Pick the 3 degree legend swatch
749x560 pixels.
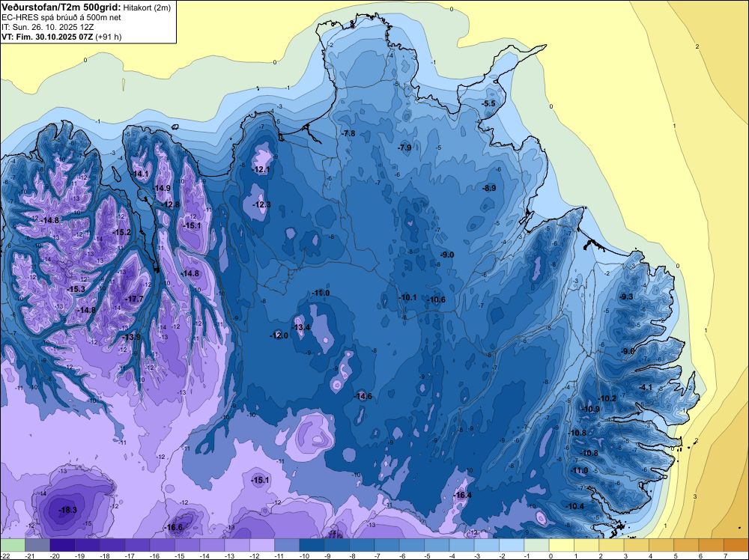pos(636,544)
